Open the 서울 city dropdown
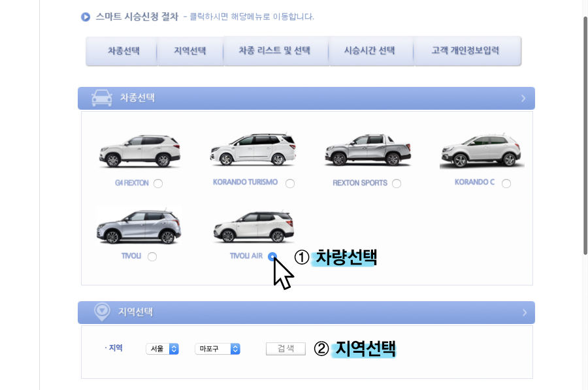The height and width of the screenshot is (390, 588). pyautogui.click(x=163, y=349)
